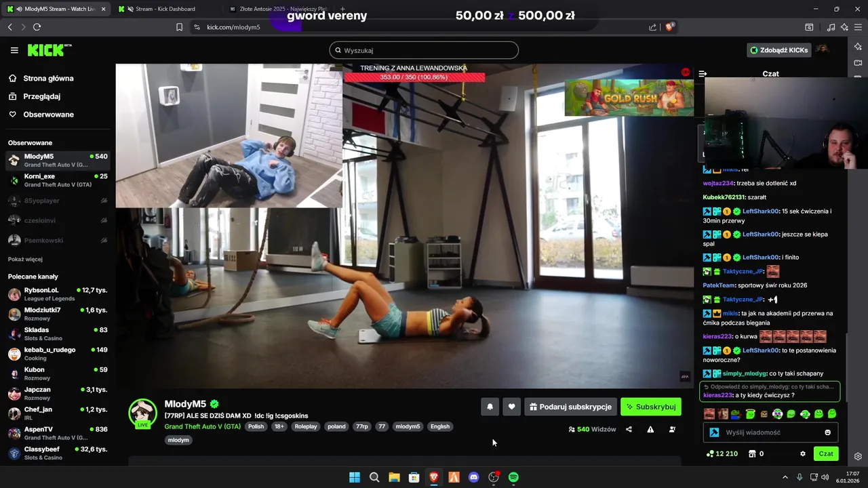Open recommended channel kebab_u_rudego
868x488 pixels.
(58, 354)
